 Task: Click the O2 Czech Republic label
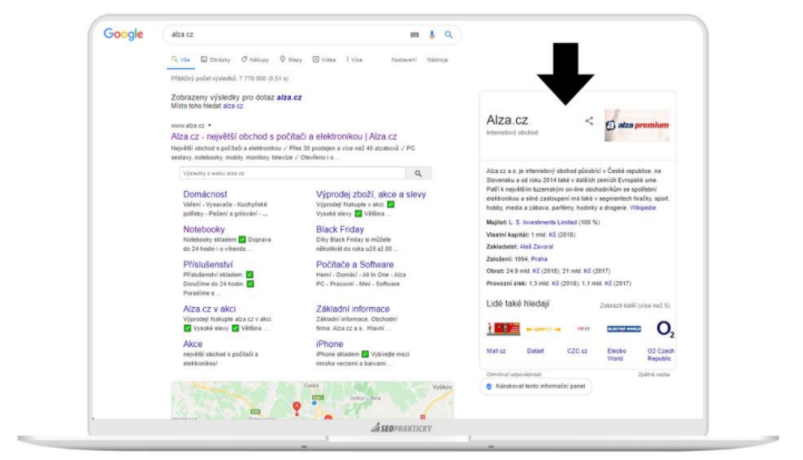[661, 354]
